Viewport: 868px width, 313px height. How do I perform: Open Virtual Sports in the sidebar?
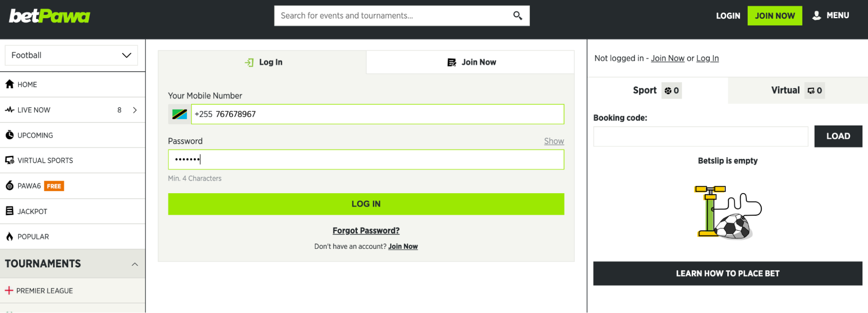pos(73,160)
